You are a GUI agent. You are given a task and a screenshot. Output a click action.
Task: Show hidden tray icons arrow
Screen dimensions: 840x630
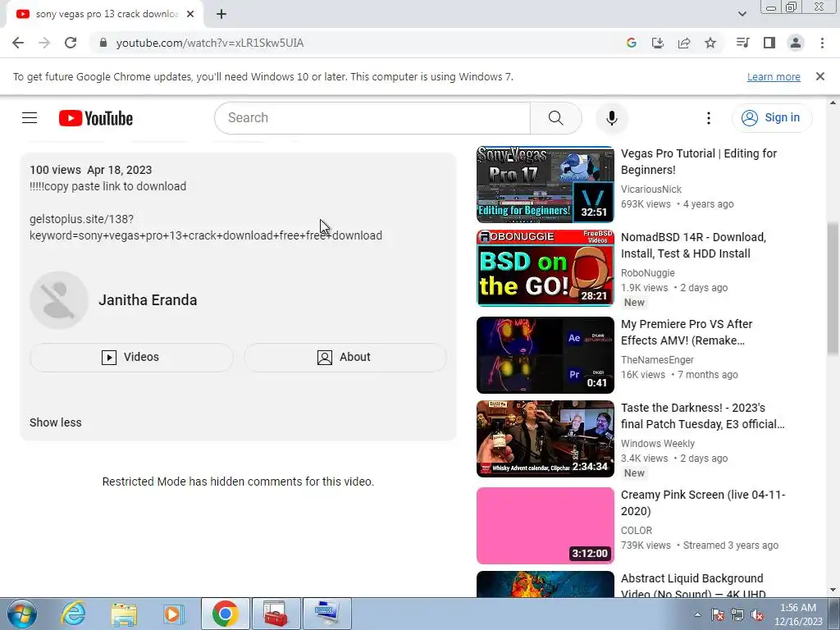[x=697, y=614]
